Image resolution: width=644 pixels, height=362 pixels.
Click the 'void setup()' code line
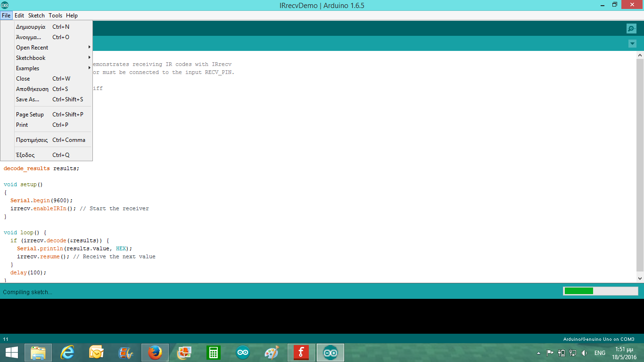tap(23, 184)
